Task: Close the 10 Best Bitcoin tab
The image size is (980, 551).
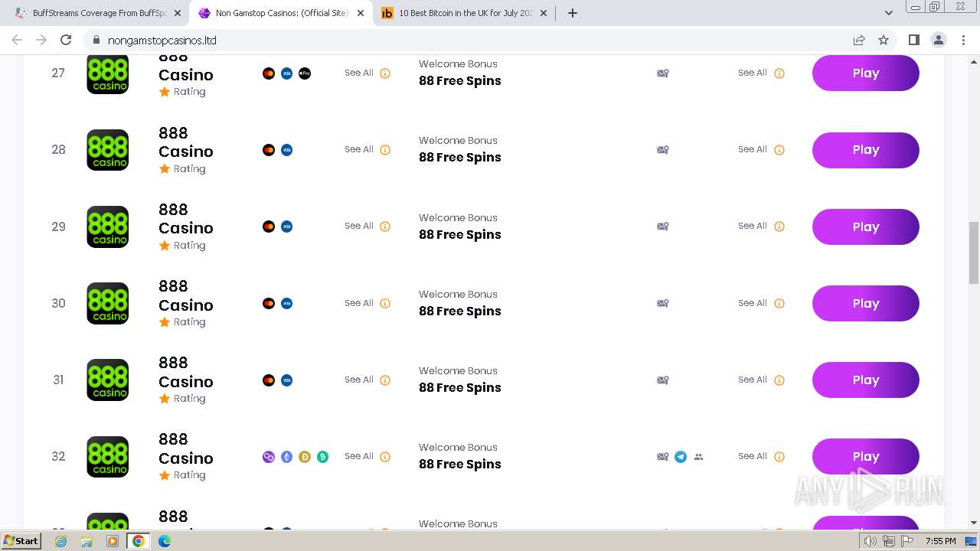Action: tap(543, 13)
